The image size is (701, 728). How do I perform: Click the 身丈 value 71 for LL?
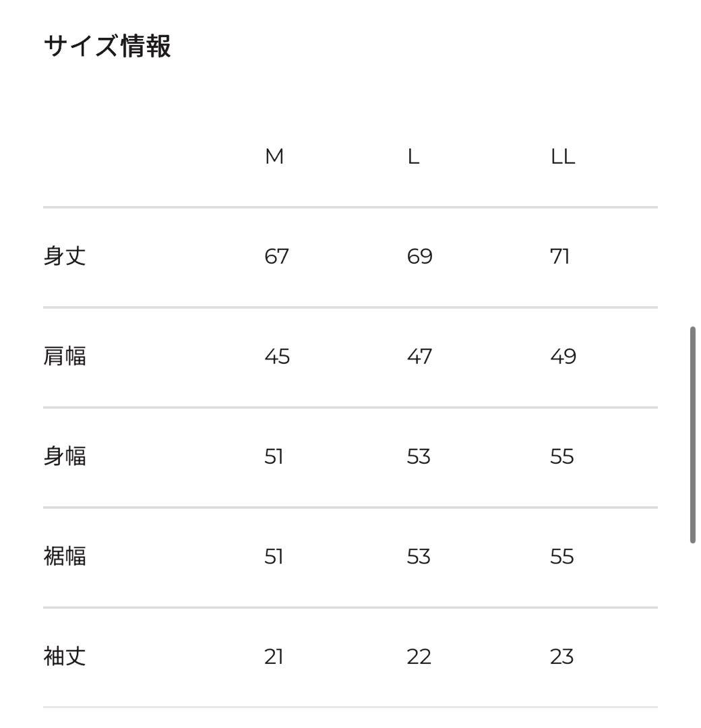560,256
